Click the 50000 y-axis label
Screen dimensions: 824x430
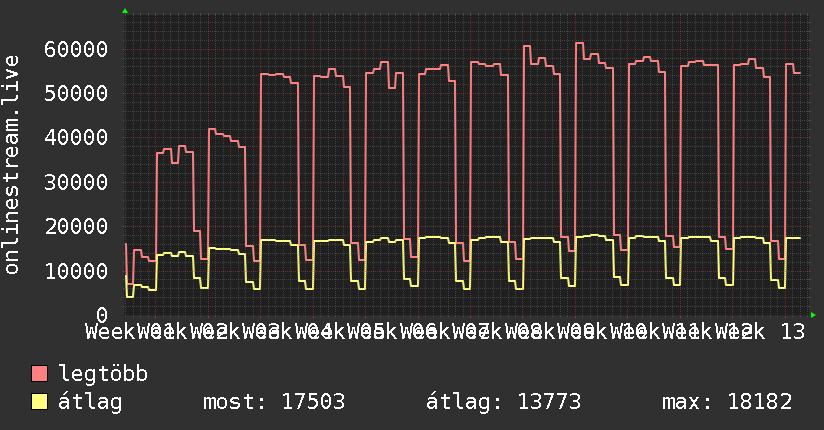[76, 94]
